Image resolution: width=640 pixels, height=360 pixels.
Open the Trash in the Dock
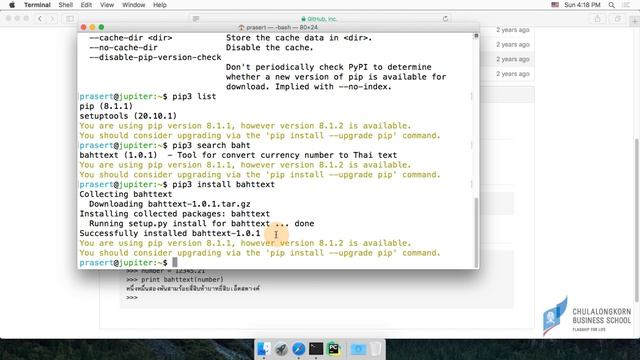(376, 349)
